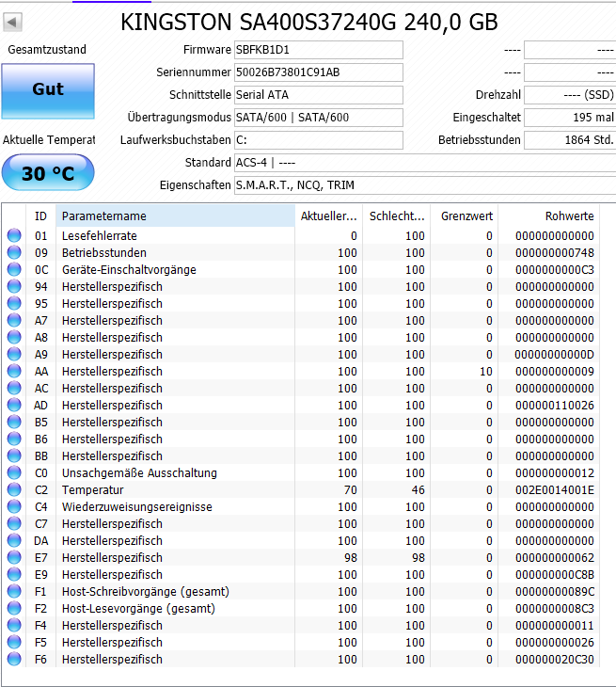Select Host-Schreibvorgänge (gesamt) parameter name
The image size is (616, 687).
146,592
